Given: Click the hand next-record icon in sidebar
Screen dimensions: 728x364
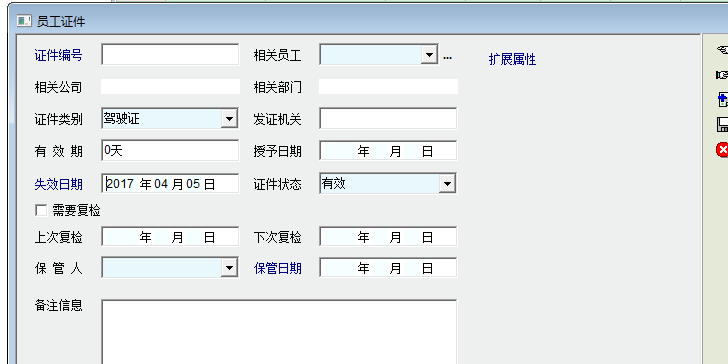Looking at the screenshot, I should click(x=723, y=75).
